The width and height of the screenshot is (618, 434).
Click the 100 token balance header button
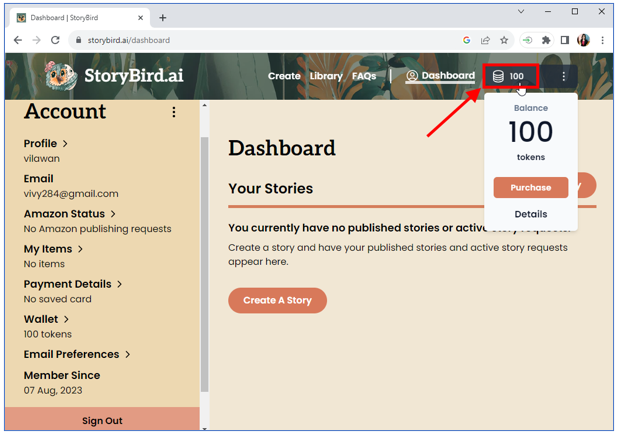[511, 76]
